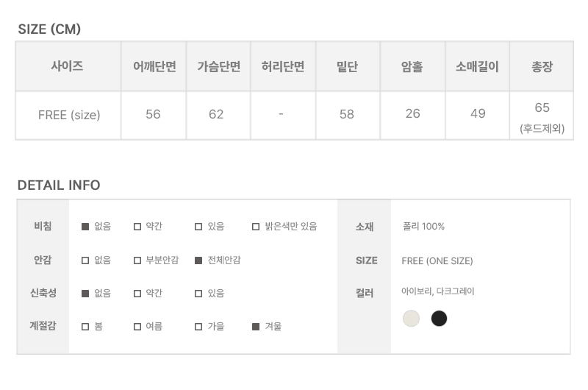Toggle the 전체안감 checkbox
This screenshot has height=390, width=588.
[x=198, y=260]
